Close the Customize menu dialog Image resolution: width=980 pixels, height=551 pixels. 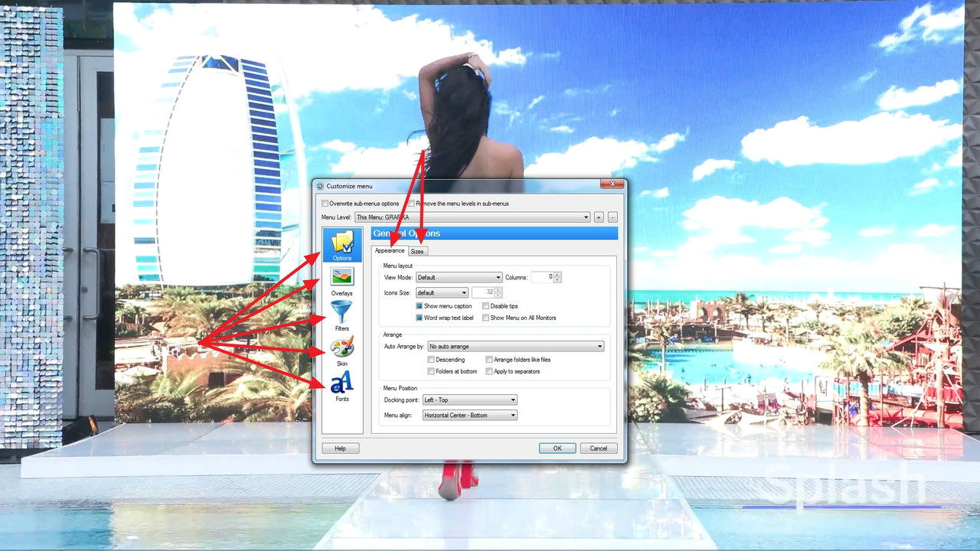611,184
